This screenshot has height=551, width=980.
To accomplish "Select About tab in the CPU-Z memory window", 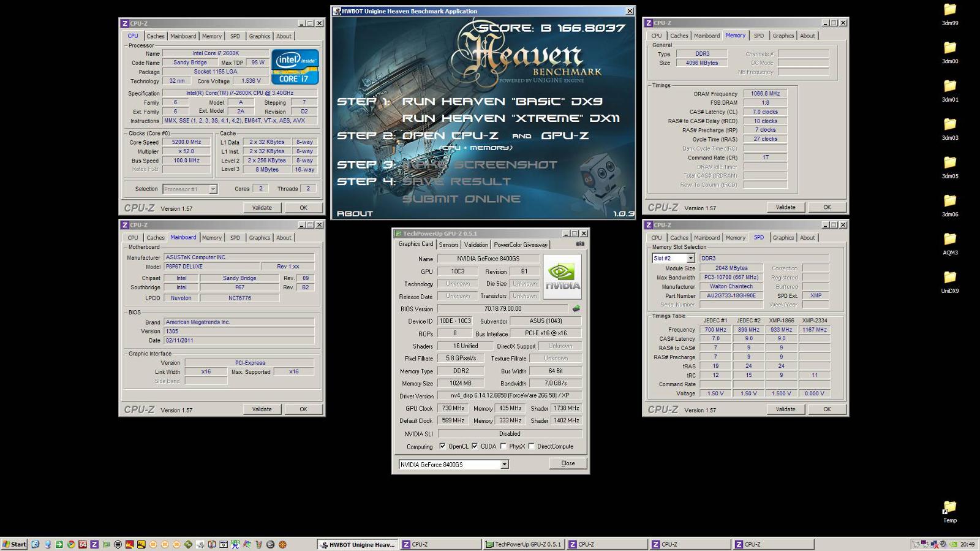I will (807, 36).
